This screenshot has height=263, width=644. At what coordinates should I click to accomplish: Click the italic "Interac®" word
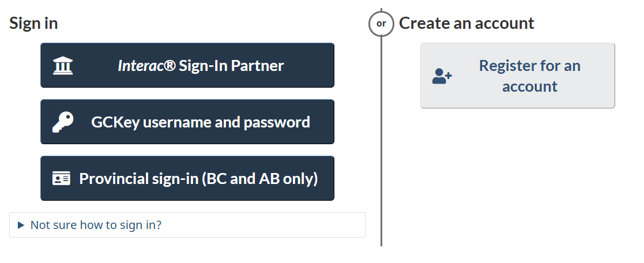pyautogui.click(x=146, y=66)
